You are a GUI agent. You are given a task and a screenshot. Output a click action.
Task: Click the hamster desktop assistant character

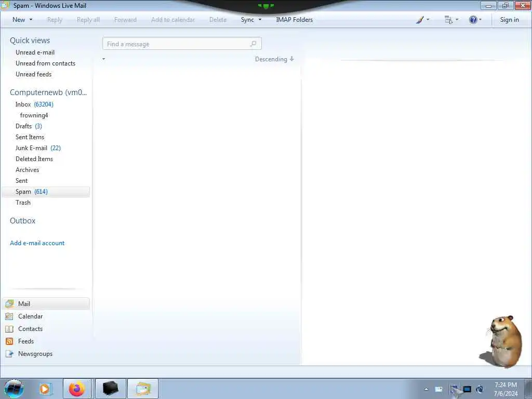coord(501,341)
